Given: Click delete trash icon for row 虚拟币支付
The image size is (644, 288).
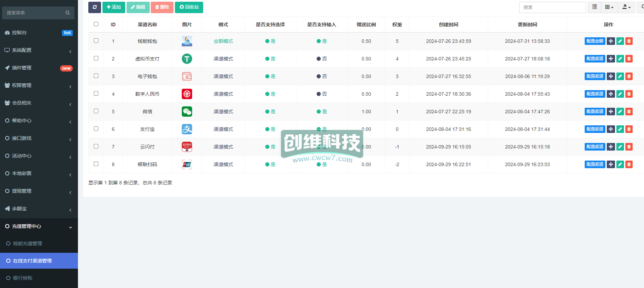Looking at the screenshot, I should point(629,59).
